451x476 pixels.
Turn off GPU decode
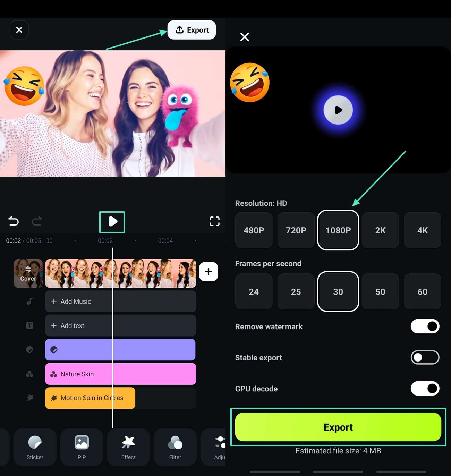(425, 388)
